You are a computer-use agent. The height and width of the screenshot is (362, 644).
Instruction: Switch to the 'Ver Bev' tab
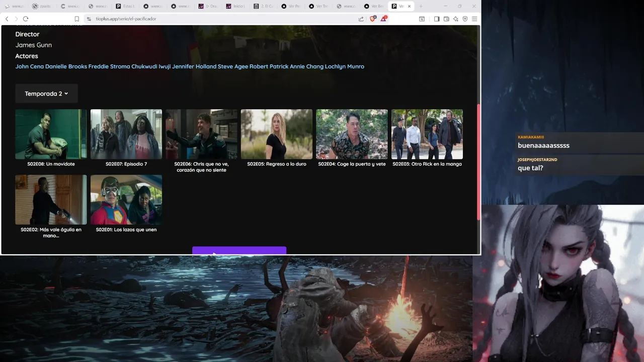(374, 6)
